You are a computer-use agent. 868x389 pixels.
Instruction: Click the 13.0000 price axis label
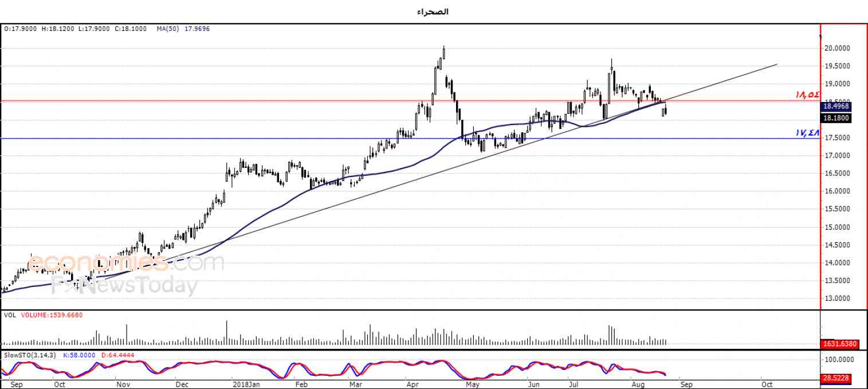pos(836,298)
